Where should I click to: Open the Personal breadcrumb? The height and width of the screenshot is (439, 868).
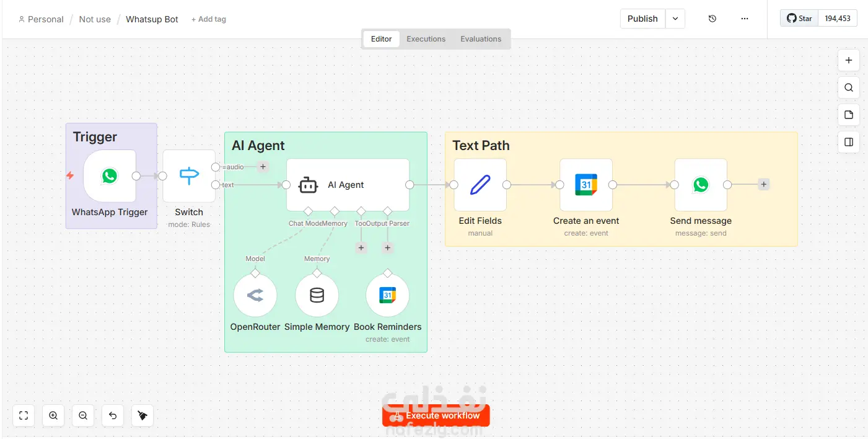[41, 19]
